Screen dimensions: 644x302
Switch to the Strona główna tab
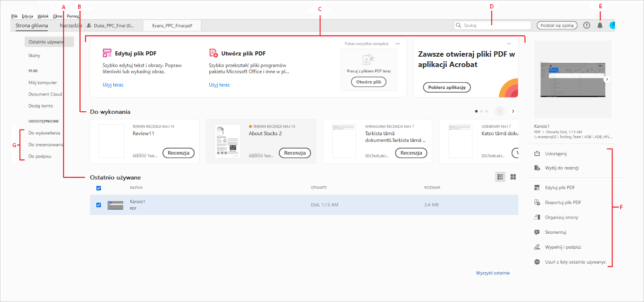coord(31,26)
